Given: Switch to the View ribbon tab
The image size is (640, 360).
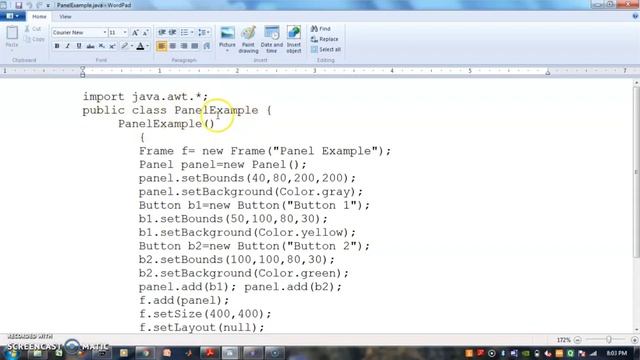Looking at the screenshot, I should click(x=65, y=17).
